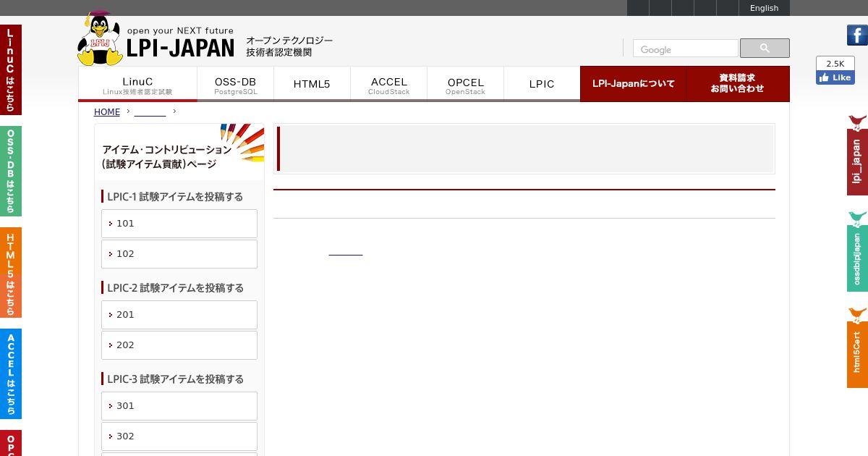Click the 'open your NEXT future' tagline
The image size is (868, 456).
180,31
